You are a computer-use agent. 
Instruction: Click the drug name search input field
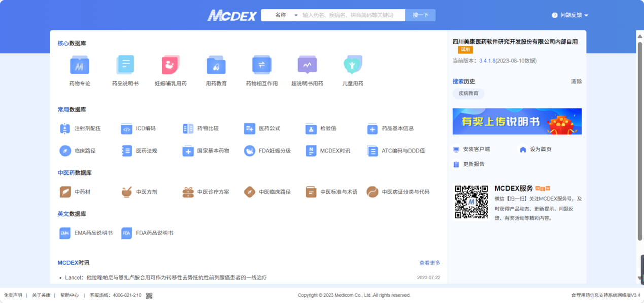tap(353, 15)
